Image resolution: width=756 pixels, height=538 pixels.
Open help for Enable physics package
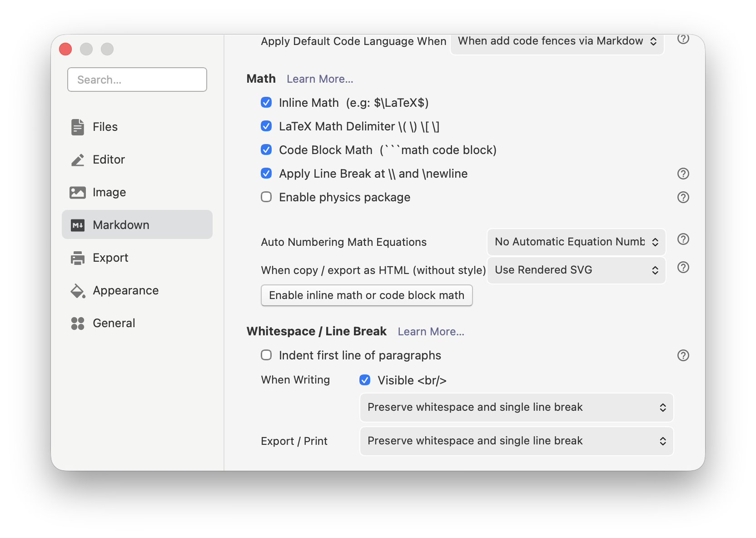click(683, 197)
